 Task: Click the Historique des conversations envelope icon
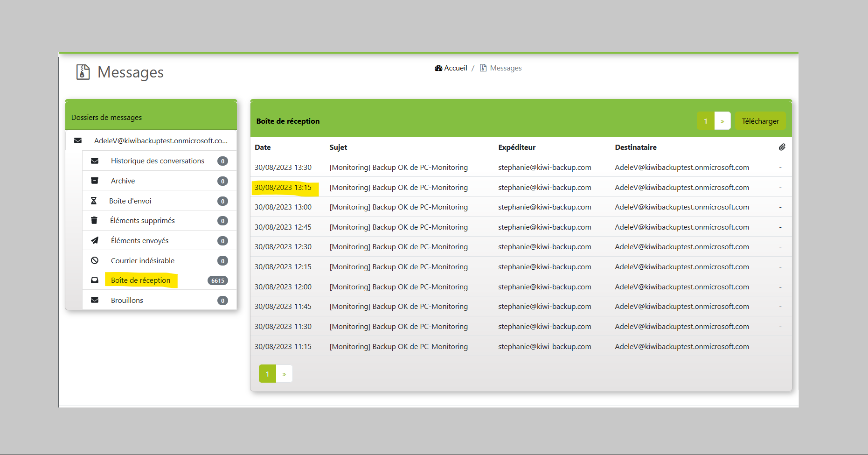point(95,161)
